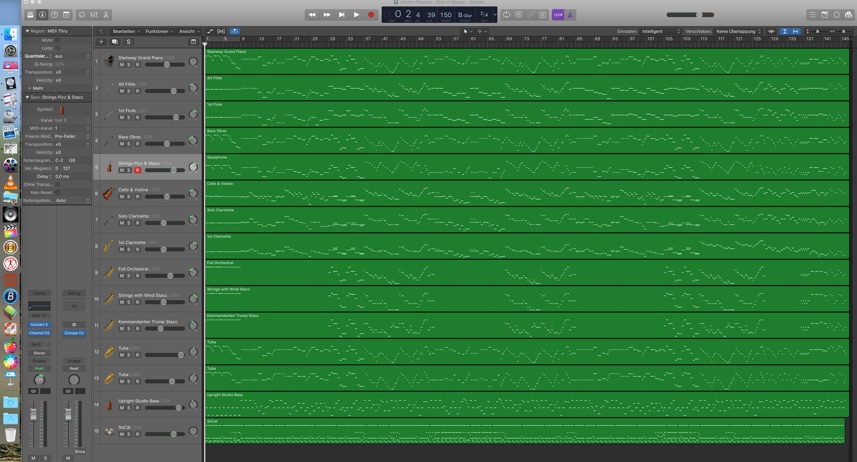This screenshot has width=857, height=462.
Task: Tick the Ohne Transposition checkbox
Action: click(x=57, y=184)
